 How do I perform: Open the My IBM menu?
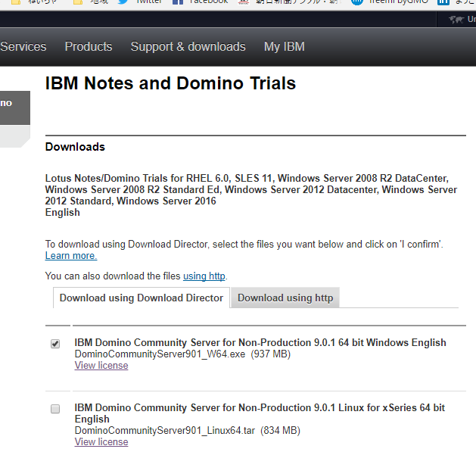pyautogui.click(x=284, y=46)
